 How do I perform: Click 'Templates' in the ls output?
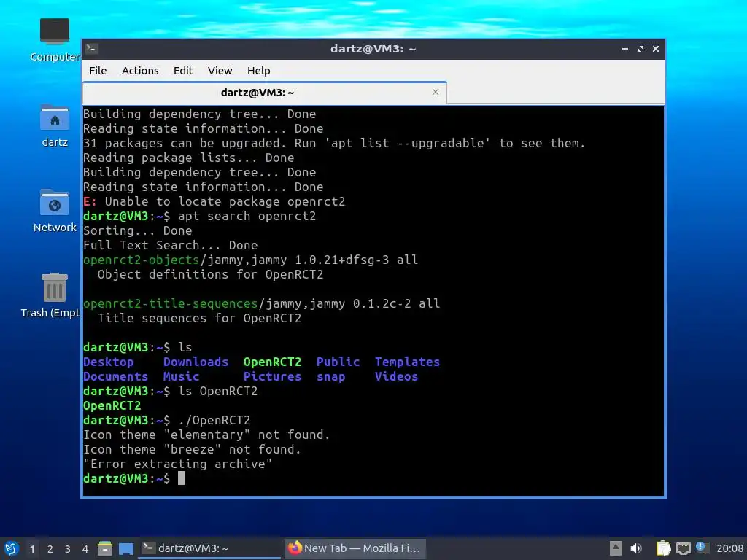tap(407, 362)
